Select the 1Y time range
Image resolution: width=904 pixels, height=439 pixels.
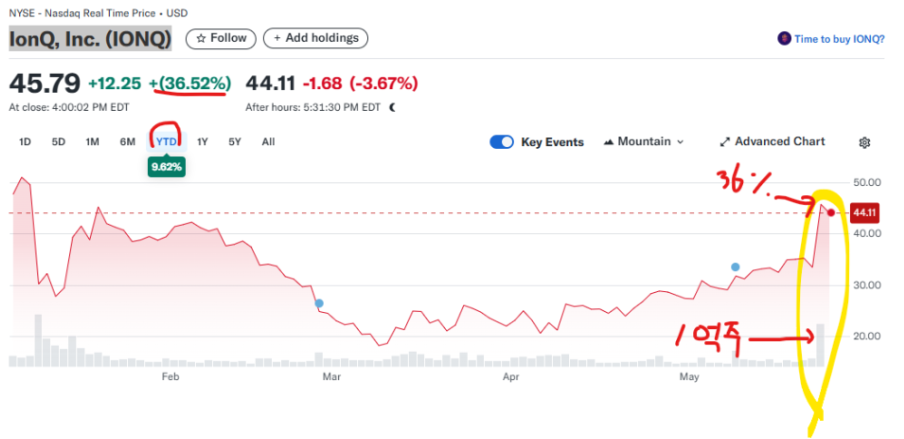pos(202,141)
